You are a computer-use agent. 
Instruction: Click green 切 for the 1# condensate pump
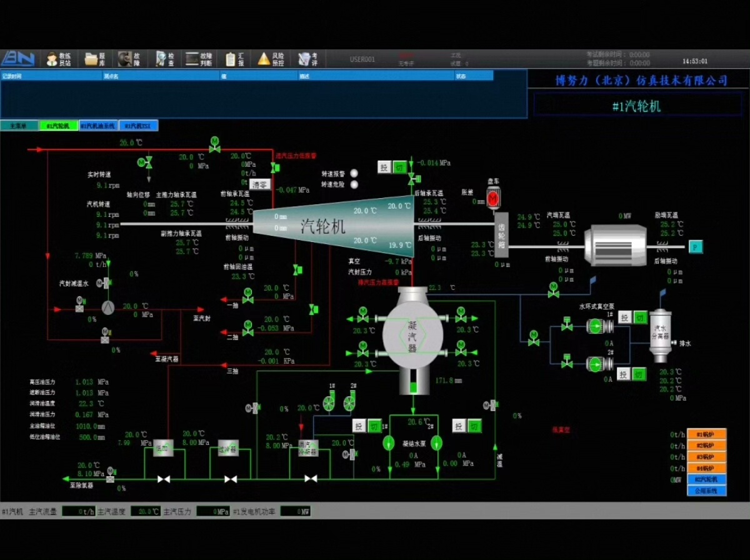pos(374,426)
